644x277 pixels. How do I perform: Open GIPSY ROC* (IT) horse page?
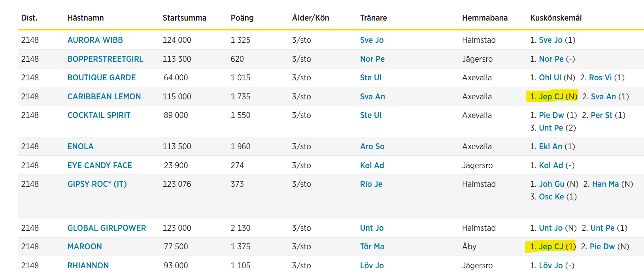click(x=97, y=184)
